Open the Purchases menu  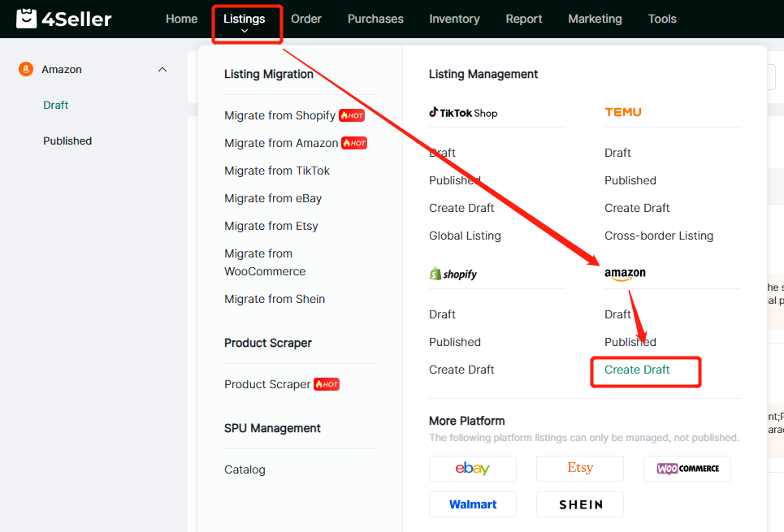pyautogui.click(x=375, y=19)
